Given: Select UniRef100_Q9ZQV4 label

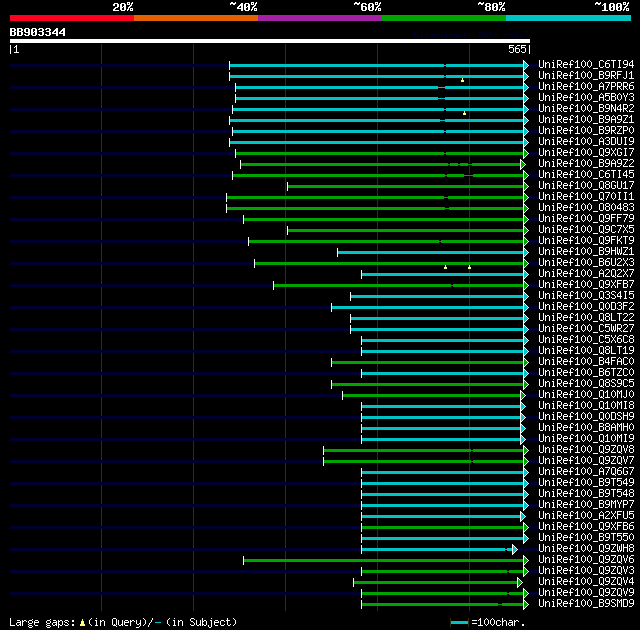Looking at the screenshot, I should coord(586,582).
